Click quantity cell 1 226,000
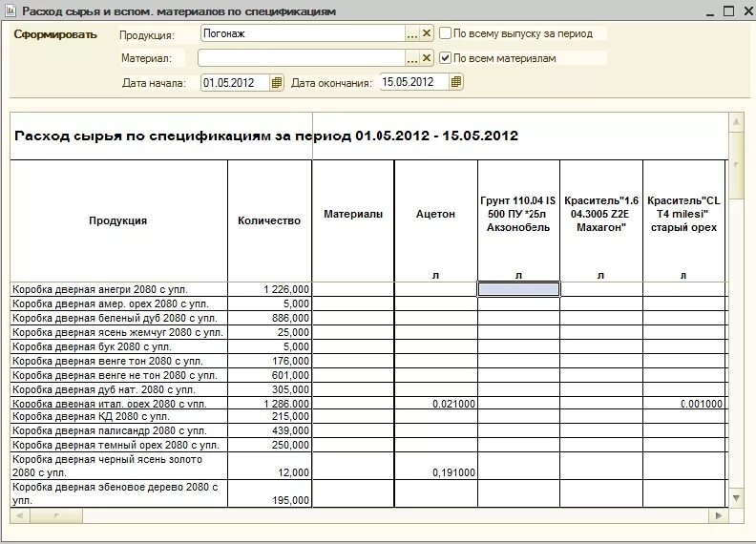Image resolution: width=756 pixels, height=544 pixels. click(269, 289)
